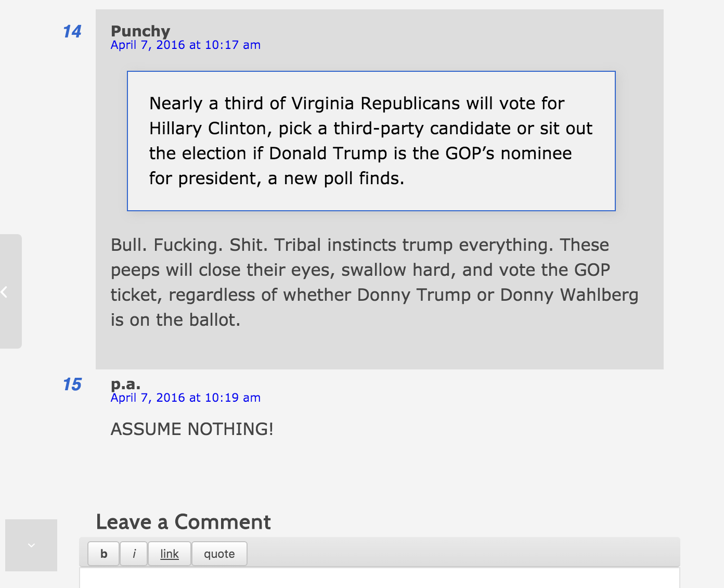Click comment number 14
This screenshot has width=724, height=588.
tap(72, 32)
